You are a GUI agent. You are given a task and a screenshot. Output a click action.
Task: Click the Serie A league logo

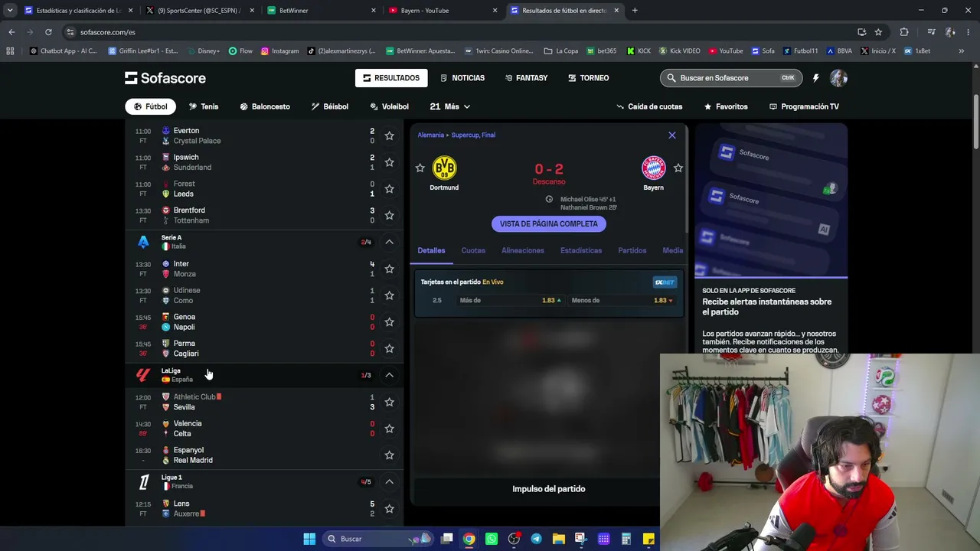point(143,242)
